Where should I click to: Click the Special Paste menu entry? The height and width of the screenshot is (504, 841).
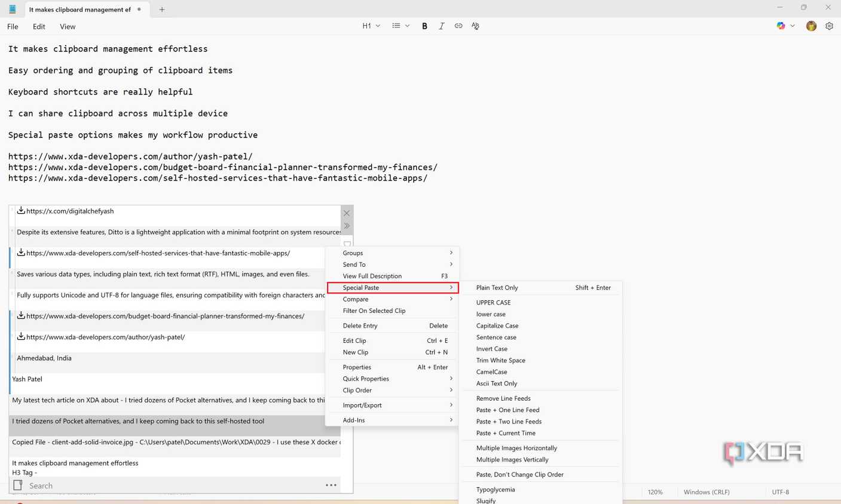point(393,288)
